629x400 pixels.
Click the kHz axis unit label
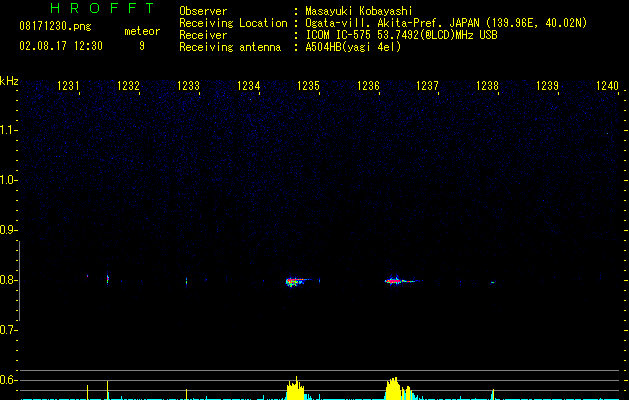(9, 81)
